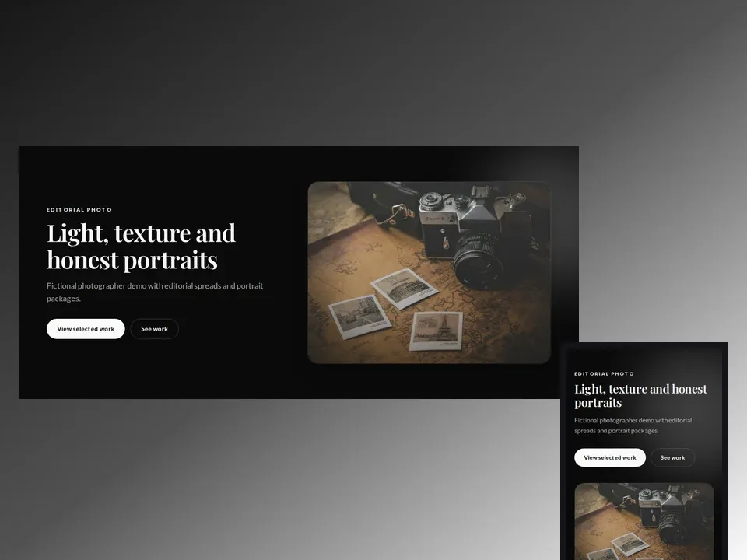Click 'See work' button in desktop hero
Screen dimensions: 747x560
click(x=154, y=329)
